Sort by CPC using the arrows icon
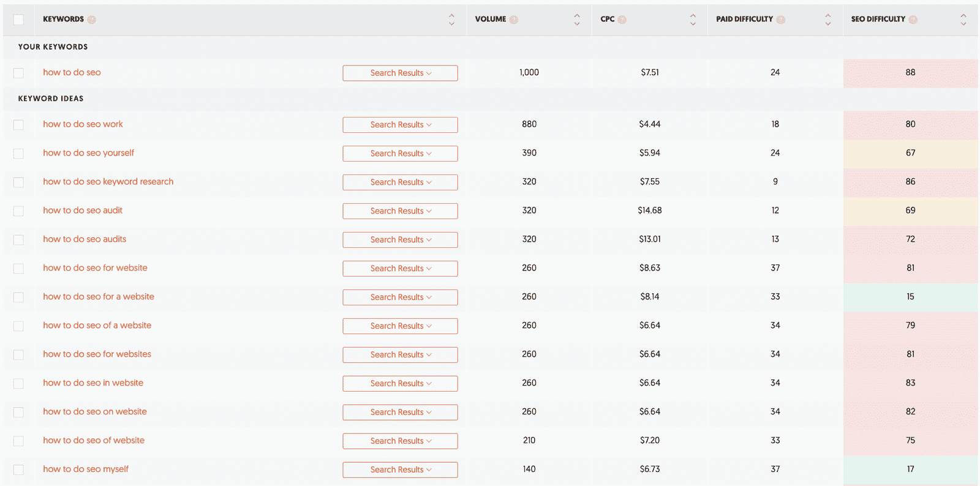The image size is (980, 486). 693,20
